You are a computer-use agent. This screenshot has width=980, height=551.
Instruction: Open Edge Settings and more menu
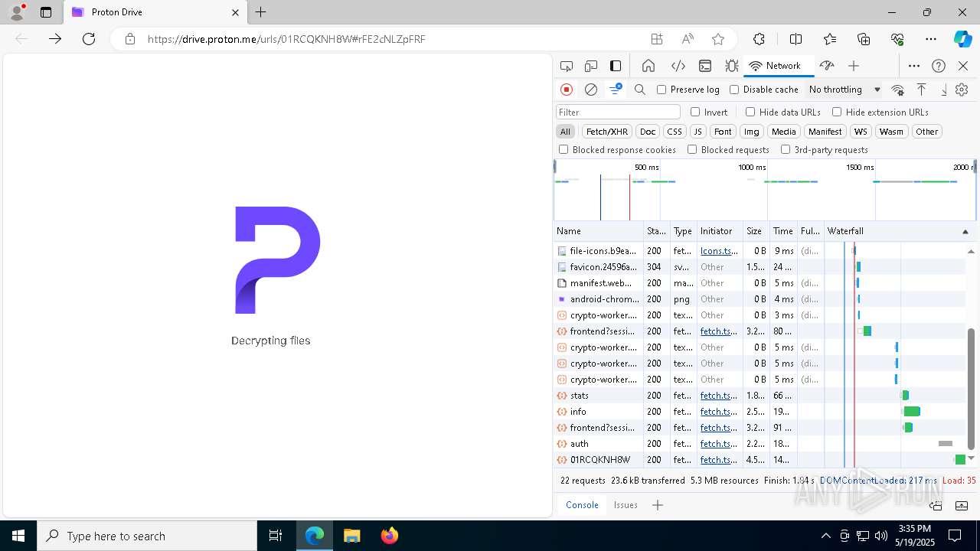[931, 39]
